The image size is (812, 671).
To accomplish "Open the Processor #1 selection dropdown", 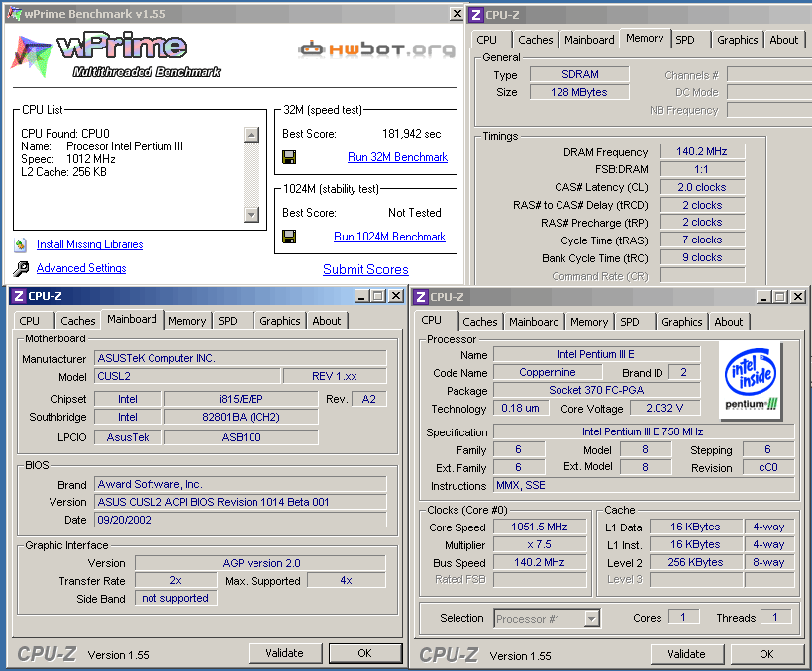I will (592, 619).
